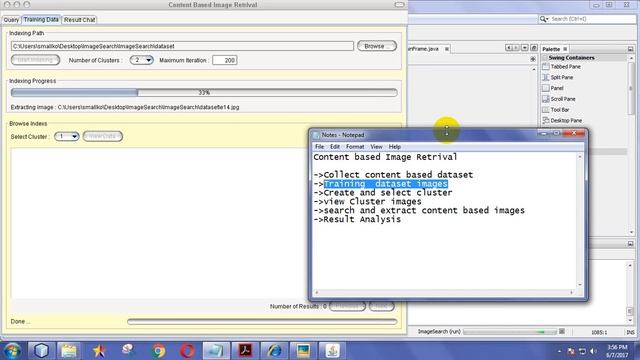The width and height of the screenshot is (640, 360).
Task: Click Notepad's vertical scrollbar down arrow
Action: (x=580, y=284)
